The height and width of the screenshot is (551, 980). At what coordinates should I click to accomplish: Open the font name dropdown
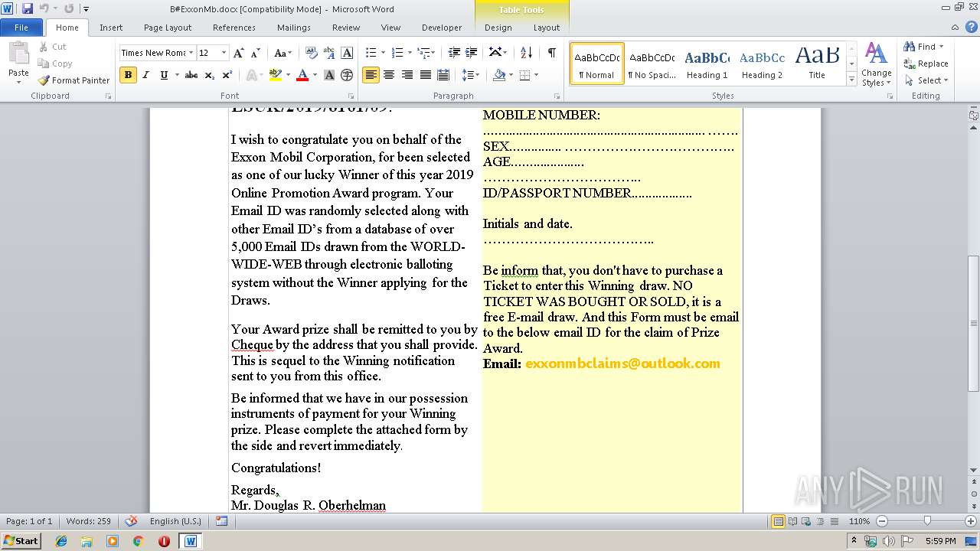tap(191, 53)
